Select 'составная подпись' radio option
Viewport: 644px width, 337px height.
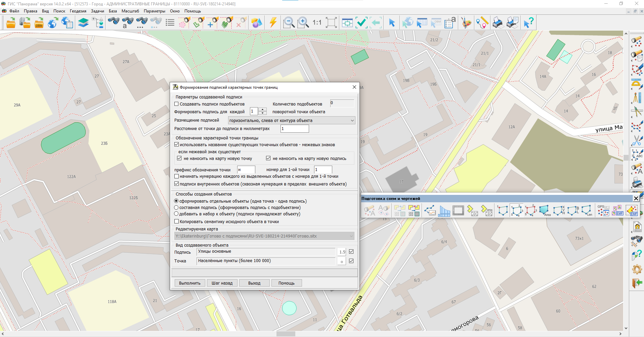pyautogui.click(x=176, y=208)
